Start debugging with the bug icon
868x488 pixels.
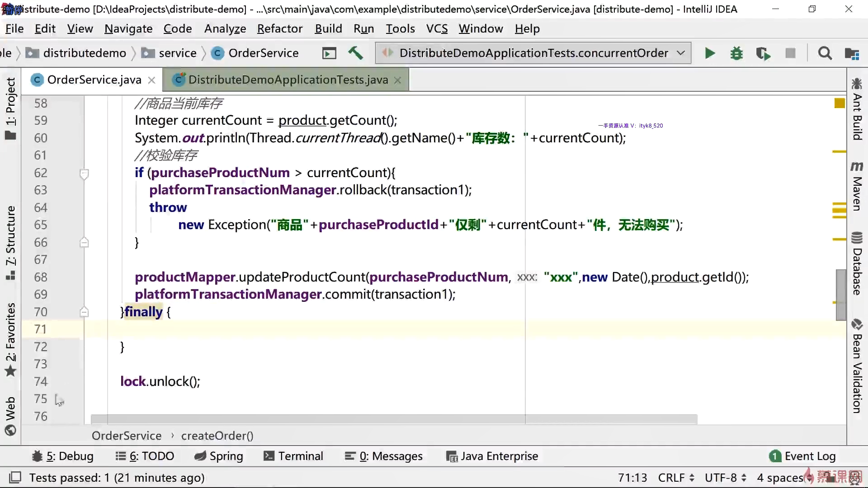736,53
